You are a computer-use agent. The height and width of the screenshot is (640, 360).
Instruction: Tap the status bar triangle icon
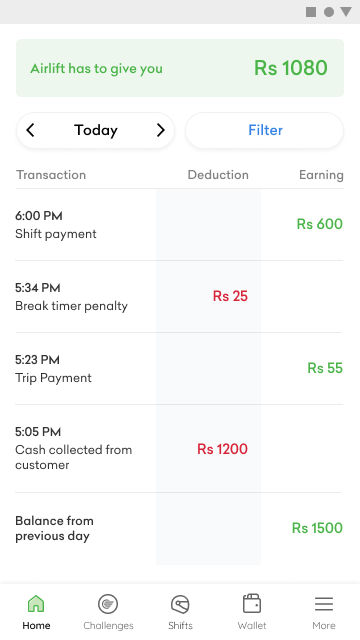[346, 11]
